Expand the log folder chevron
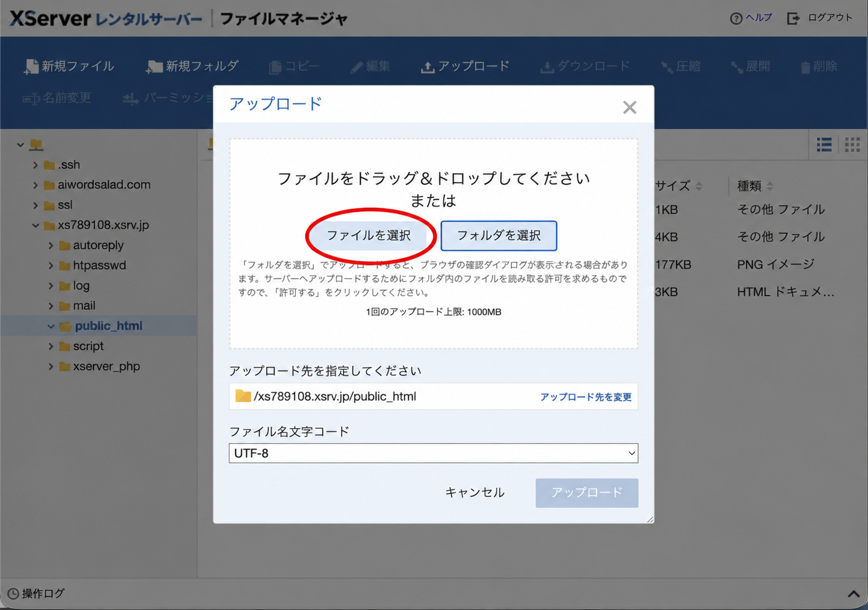Image resolution: width=868 pixels, height=610 pixels. coord(51,286)
